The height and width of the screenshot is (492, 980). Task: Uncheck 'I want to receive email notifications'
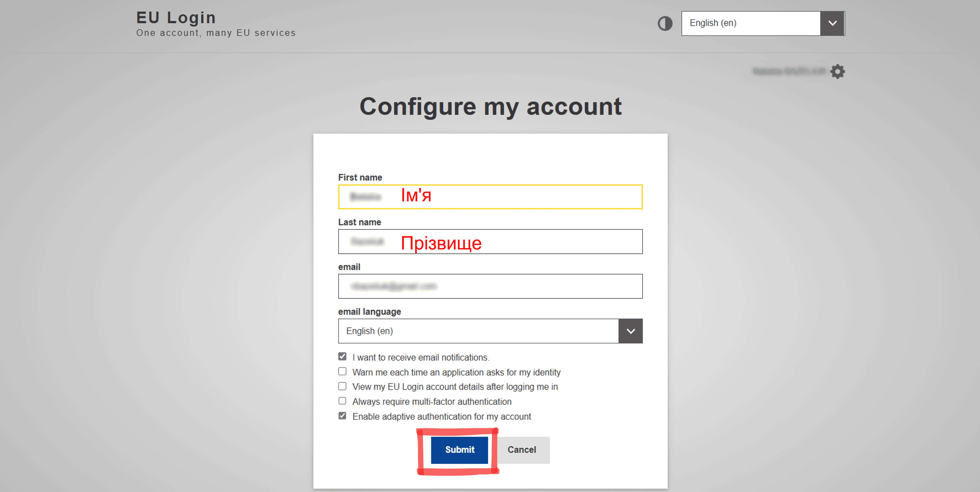(342, 357)
